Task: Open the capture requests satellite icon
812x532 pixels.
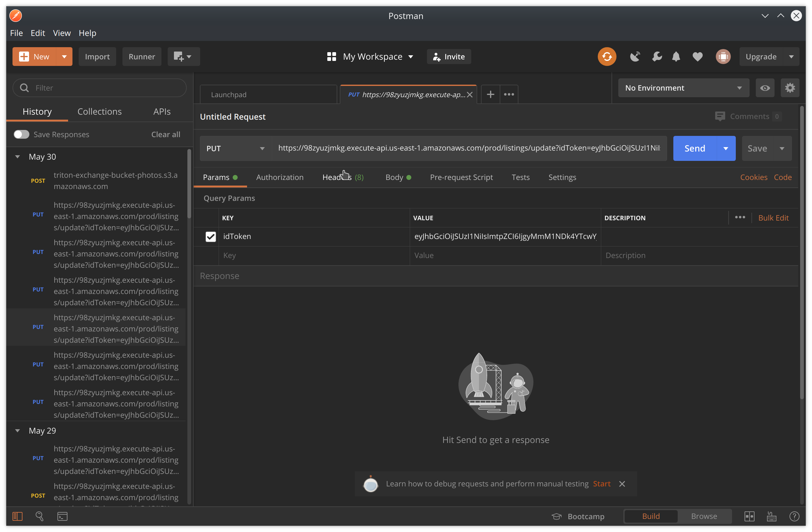Action: coord(635,57)
